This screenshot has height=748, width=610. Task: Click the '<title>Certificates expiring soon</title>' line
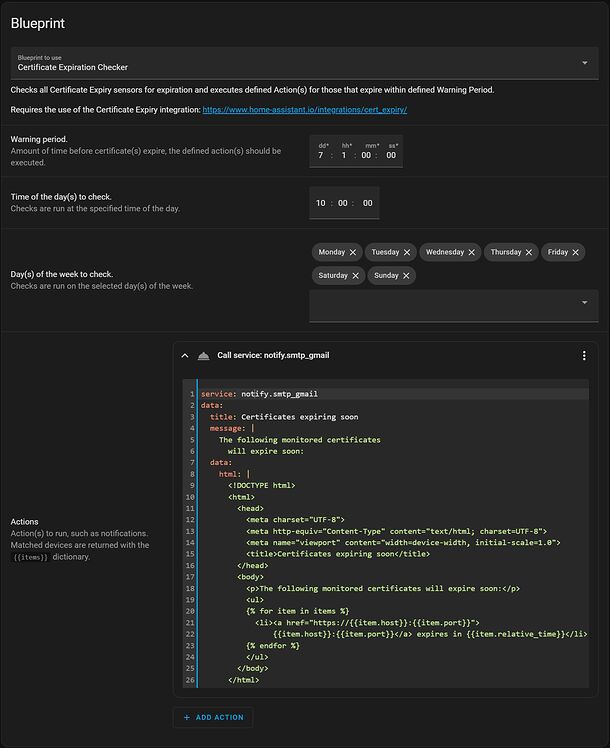pos(338,554)
